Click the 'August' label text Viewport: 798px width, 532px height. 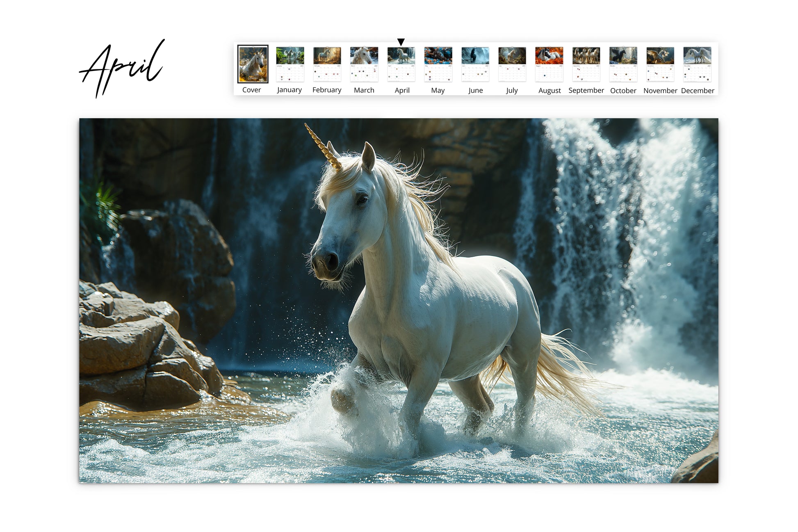coord(549,91)
